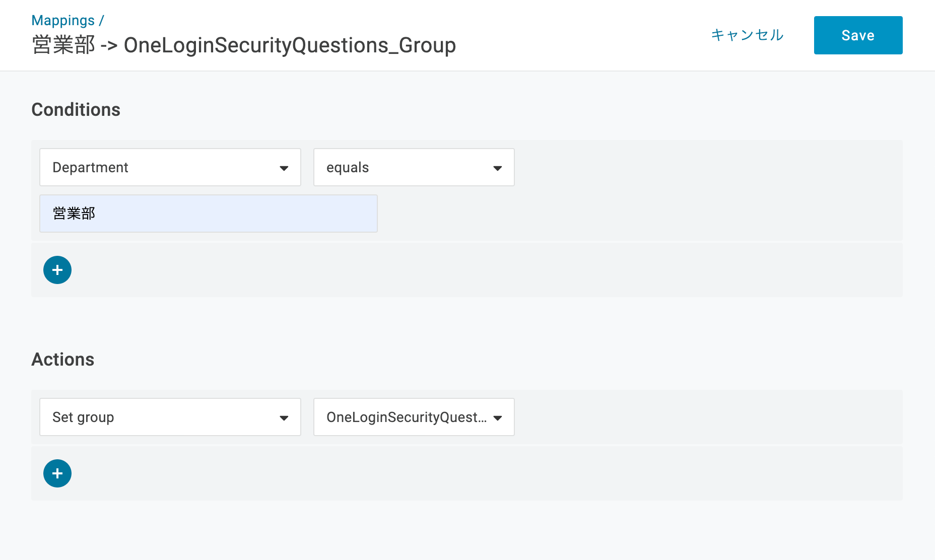The height and width of the screenshot is (560, 935).
Task: Open the Set group action dropdown
Action: (170, 417)
